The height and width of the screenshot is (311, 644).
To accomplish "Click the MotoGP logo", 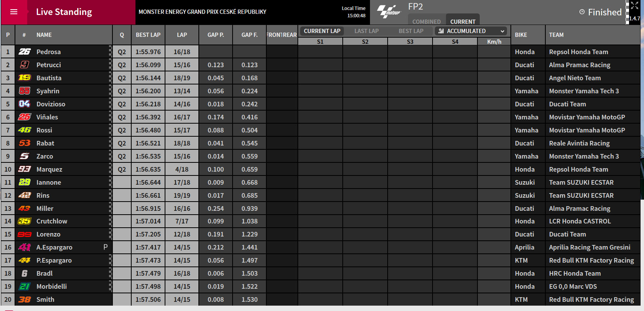I will coord(389,12).
